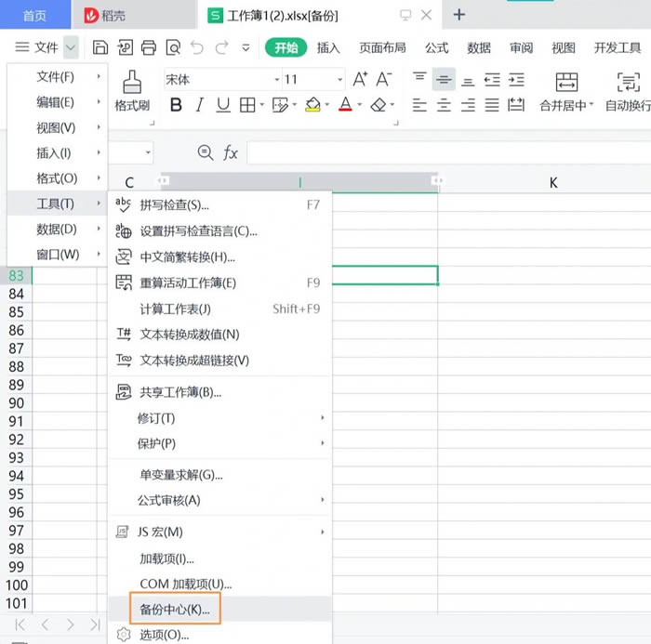Go to next sheet navigation arrow
Screen dimensions: 651x644
[x=70, y=624]
